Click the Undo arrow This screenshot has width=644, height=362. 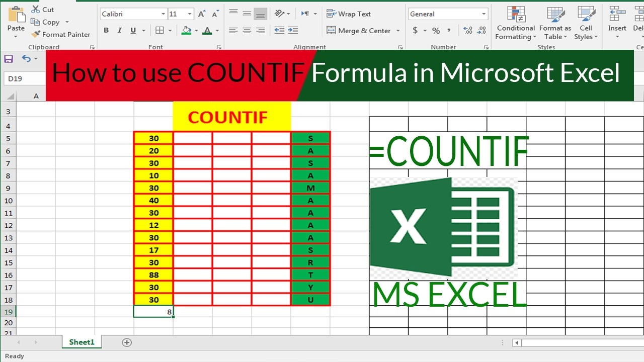pyautogui.click(x=26, y=59)
